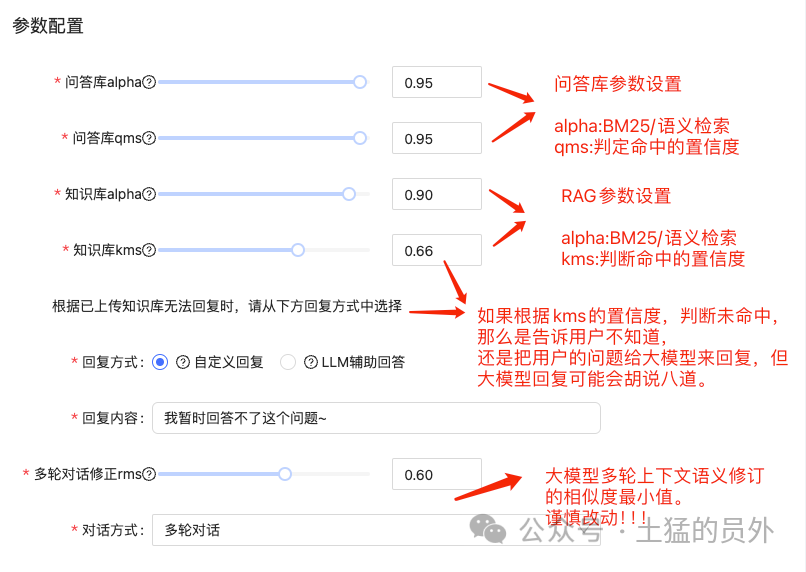Focus the rms value field 0.60
The image size is (806, 572).
tap(437, 474)
